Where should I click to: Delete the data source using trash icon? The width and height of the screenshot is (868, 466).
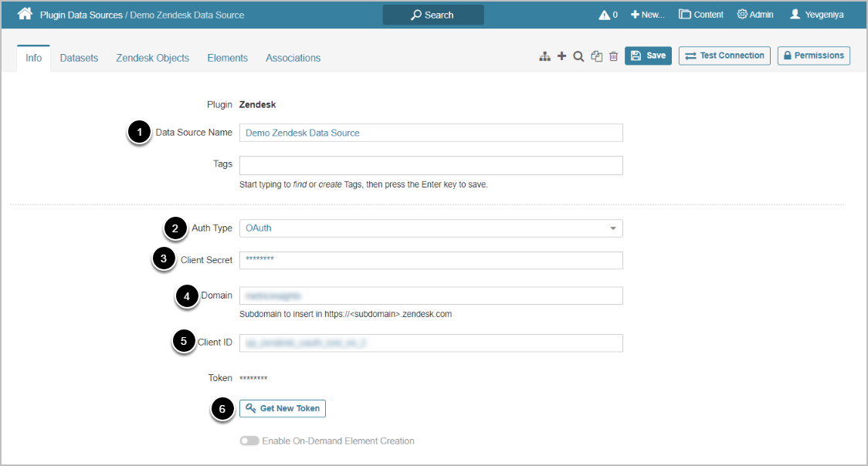click(x=613, y=56)
